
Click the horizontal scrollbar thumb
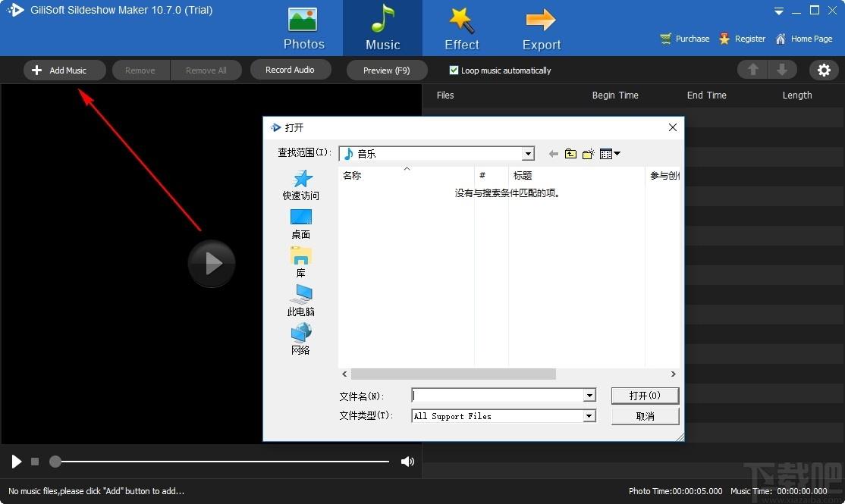point(453,374)
